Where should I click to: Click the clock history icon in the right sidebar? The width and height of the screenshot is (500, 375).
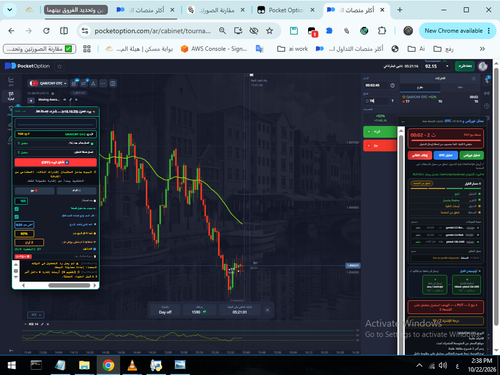487,106
